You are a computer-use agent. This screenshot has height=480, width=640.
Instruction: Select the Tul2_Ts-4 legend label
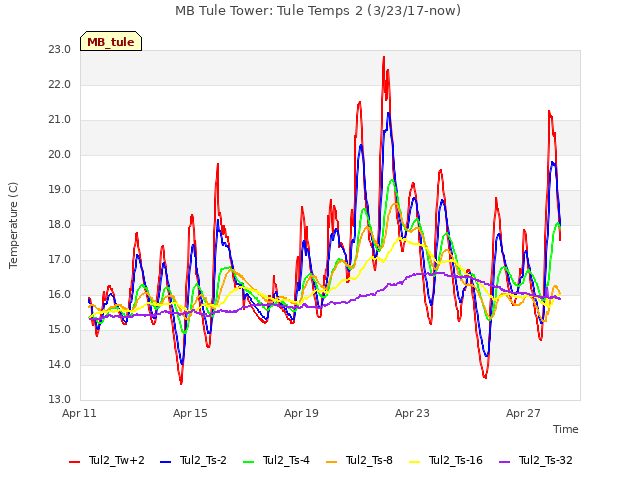[286, 460]
